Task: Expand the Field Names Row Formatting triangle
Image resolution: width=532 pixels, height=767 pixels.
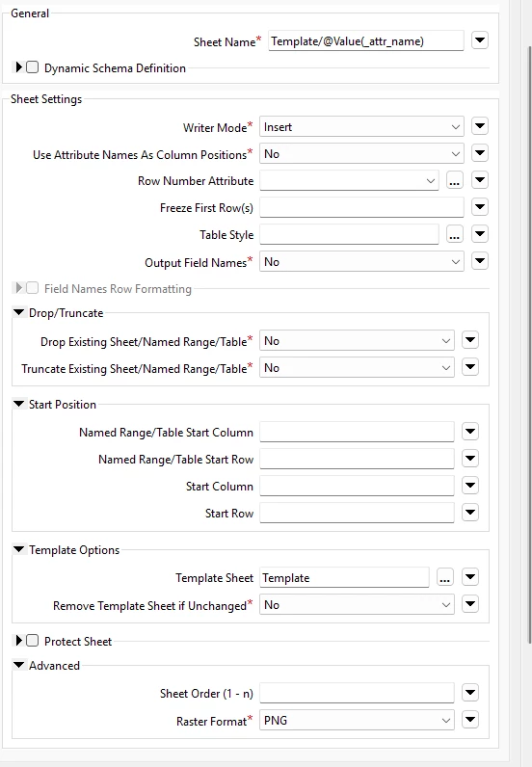Action: point(18,287)
